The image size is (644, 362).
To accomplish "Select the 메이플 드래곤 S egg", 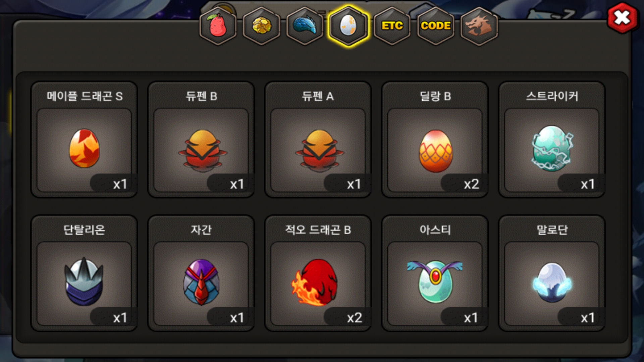I will [x=84, y=140].
